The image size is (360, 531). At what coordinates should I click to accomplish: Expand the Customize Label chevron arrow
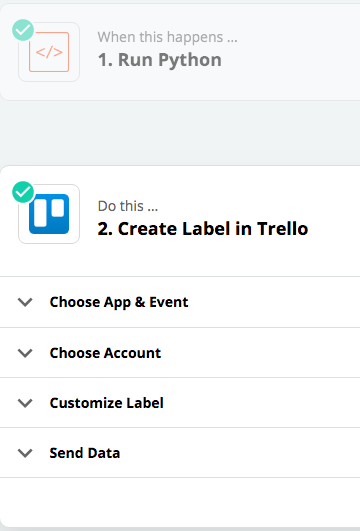(x=25, y=403)
